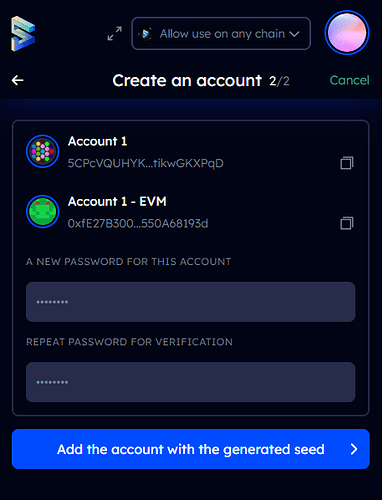Image resolution: width=382 pixels, height=500 pixels.
Task: Open the "Allow use on any chain" dropdown
Action: point(221,34)
